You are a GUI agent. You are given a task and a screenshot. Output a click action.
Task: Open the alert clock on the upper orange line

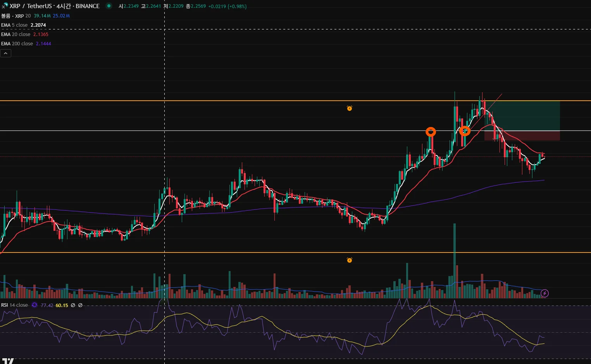click(350, 108)
